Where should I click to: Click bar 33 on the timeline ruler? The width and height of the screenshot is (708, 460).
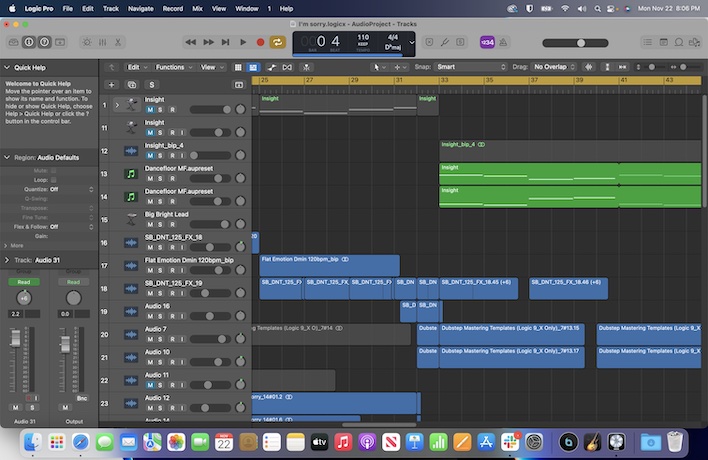coord(444,80)
